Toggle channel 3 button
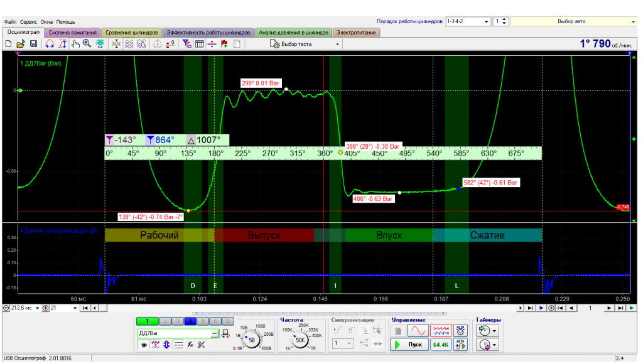The image size is (643, 364). (x=178, y=321)
